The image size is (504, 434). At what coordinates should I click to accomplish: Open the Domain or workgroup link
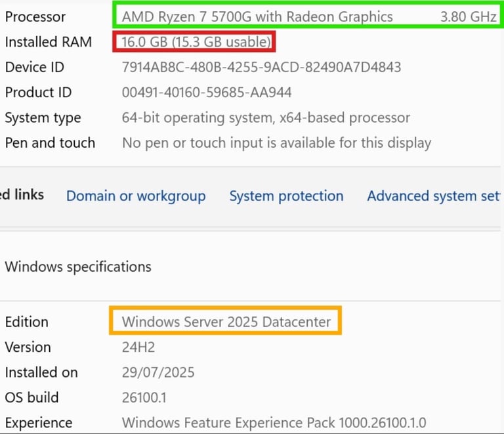click(x=136, y=196)
